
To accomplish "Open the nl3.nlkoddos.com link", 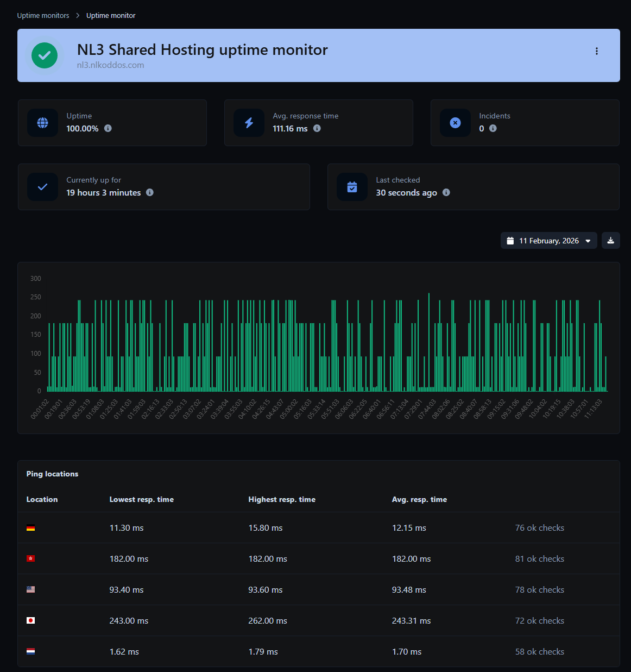I will tap(110, 65).
